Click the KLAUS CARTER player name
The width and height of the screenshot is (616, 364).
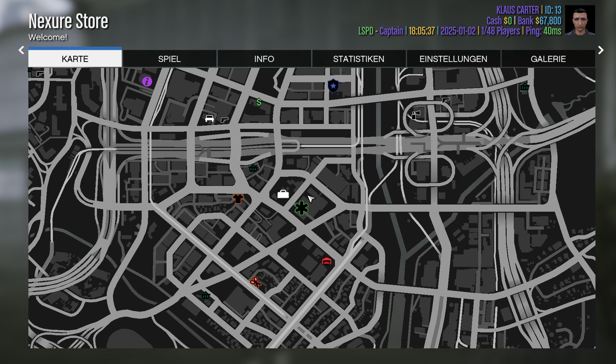517,10
